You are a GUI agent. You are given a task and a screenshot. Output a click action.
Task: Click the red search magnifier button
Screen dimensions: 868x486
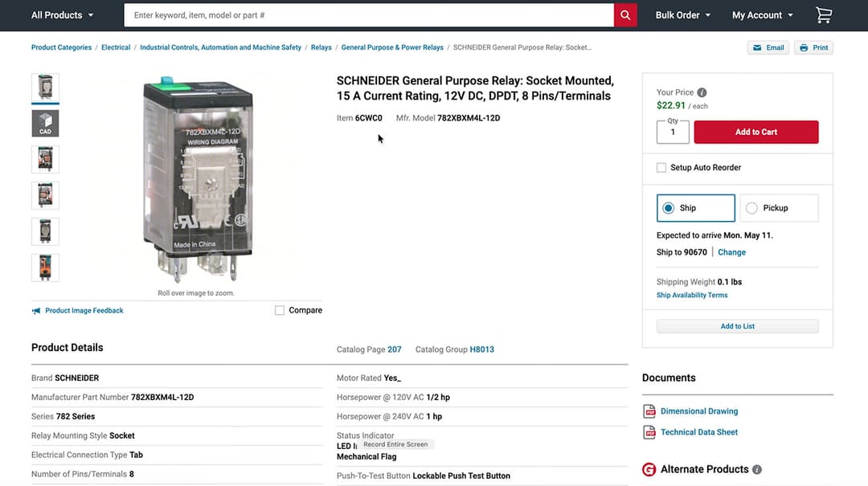tap(625, 15)
